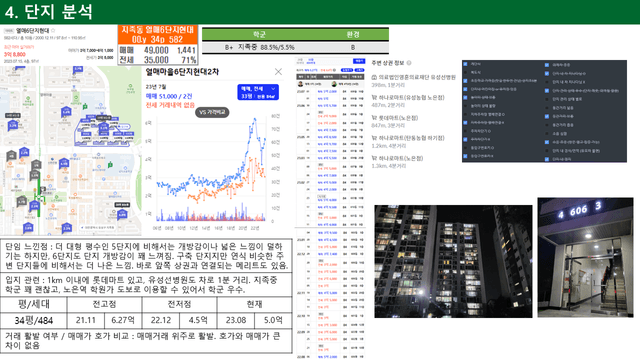Click the 71% ratio value
This screenshot has height=360, width=640.
tap(189, 60)
